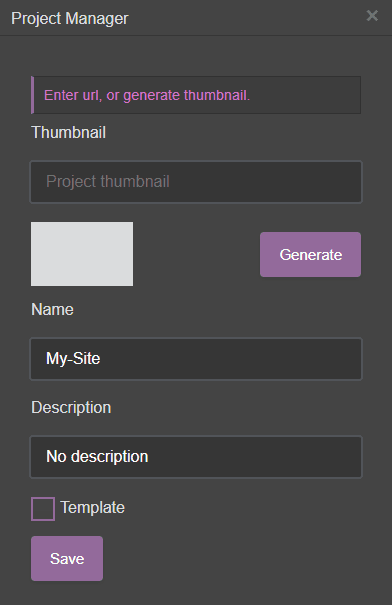Image resolution: width=392 pixels, height=605 pixels.
Task: Click the word Generate on the purple button
Action: 311,255
